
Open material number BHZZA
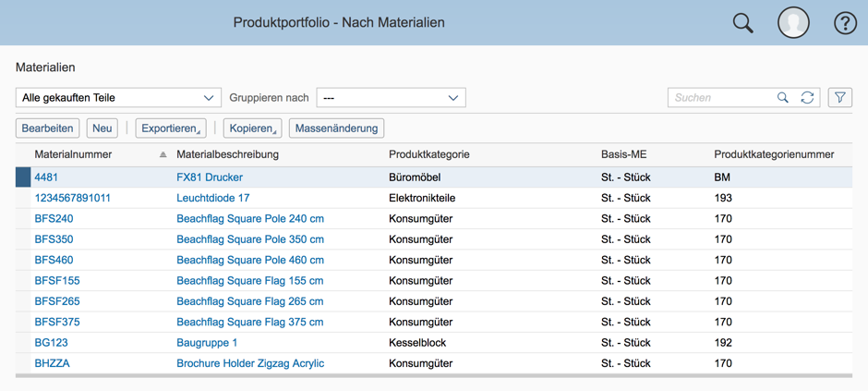click(x=52, y=363)
